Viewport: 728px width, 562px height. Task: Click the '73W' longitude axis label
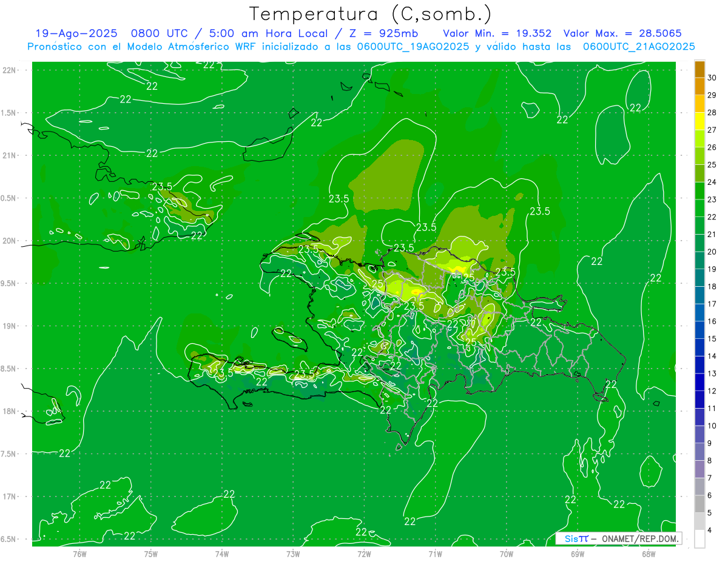click(x=293, y=554)
